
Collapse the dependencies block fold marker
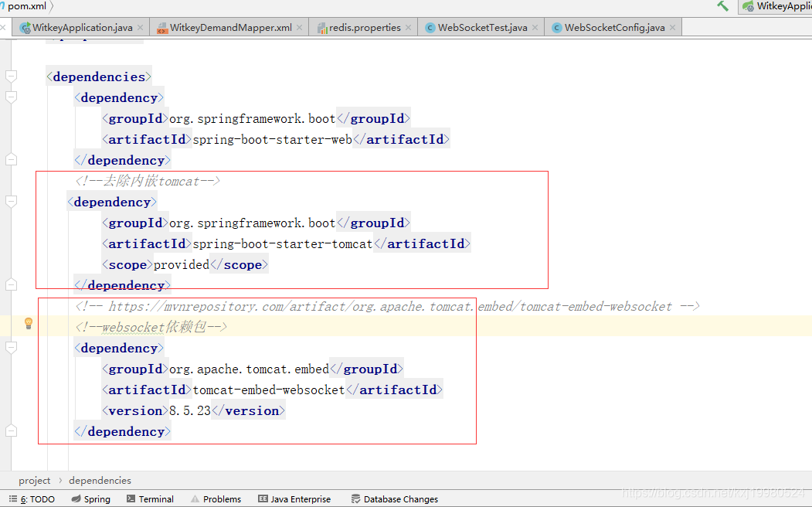(x=11, y=77)
